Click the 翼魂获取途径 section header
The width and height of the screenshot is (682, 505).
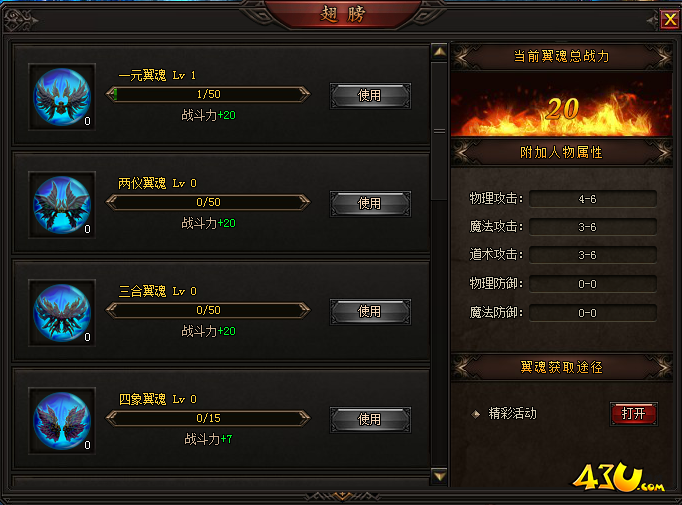[x=562, y=368]
